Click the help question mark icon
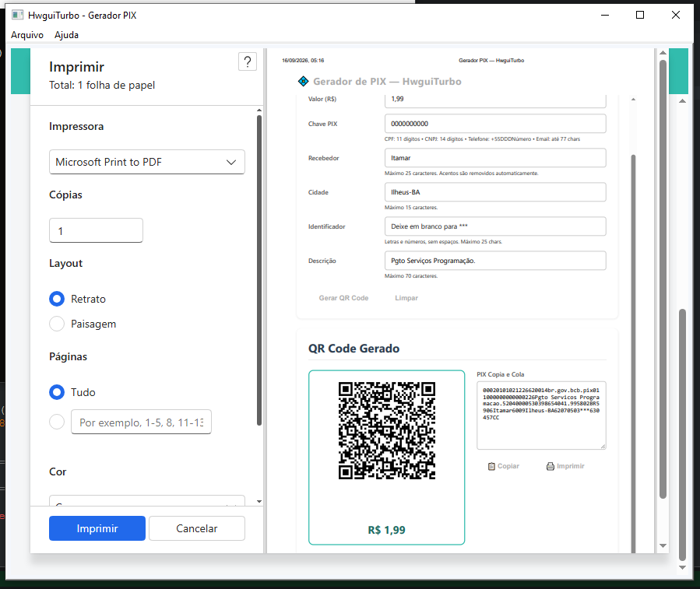The width and height of the screenshot is (700, 589). pyautogui.click(x=248, y=61)
